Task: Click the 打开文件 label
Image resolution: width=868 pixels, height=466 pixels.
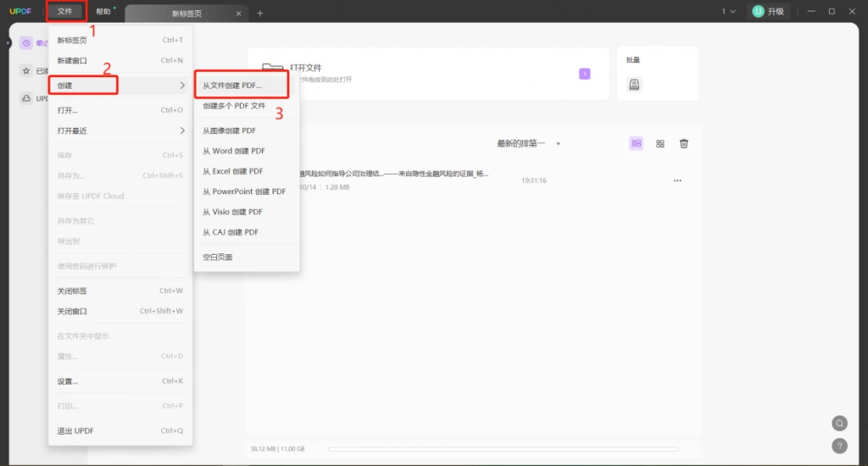Action: tap(305, 68)
